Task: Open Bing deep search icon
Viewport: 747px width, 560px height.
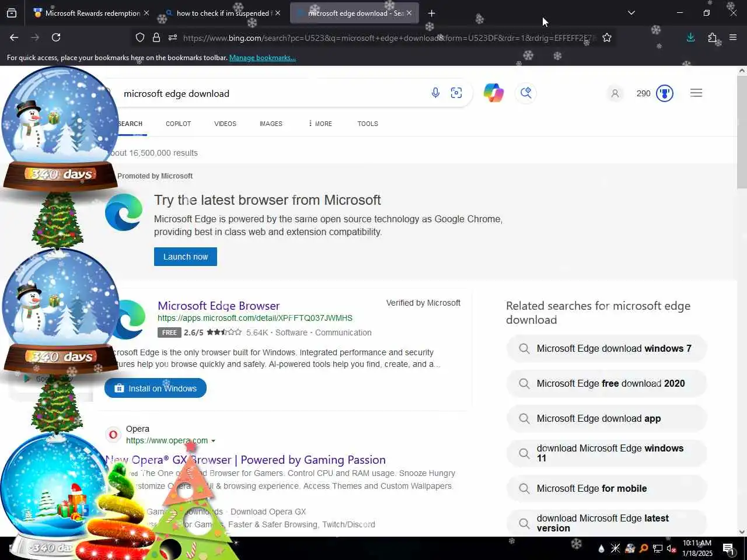Action: click(x=526, y=93)
